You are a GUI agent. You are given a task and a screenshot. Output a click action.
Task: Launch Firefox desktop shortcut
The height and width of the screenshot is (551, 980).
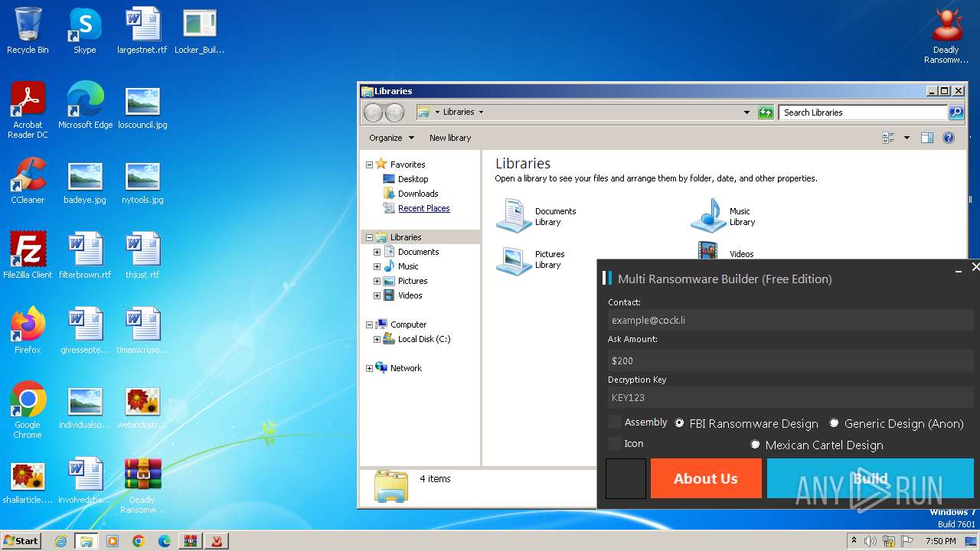pos(28,331)
